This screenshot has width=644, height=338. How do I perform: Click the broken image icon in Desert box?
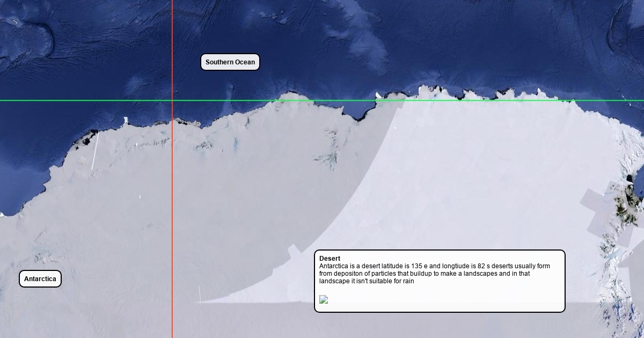point(324,299)
